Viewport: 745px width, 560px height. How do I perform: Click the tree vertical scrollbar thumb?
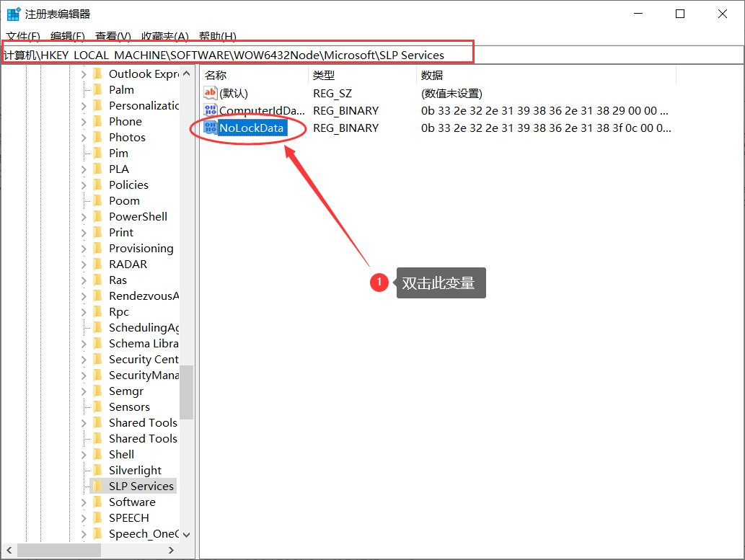coord(186,392)
